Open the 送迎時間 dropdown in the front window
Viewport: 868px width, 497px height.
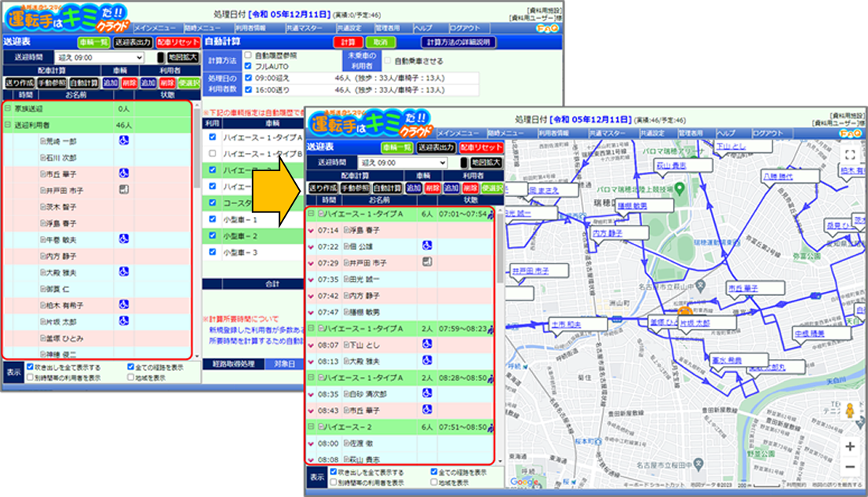402,163
